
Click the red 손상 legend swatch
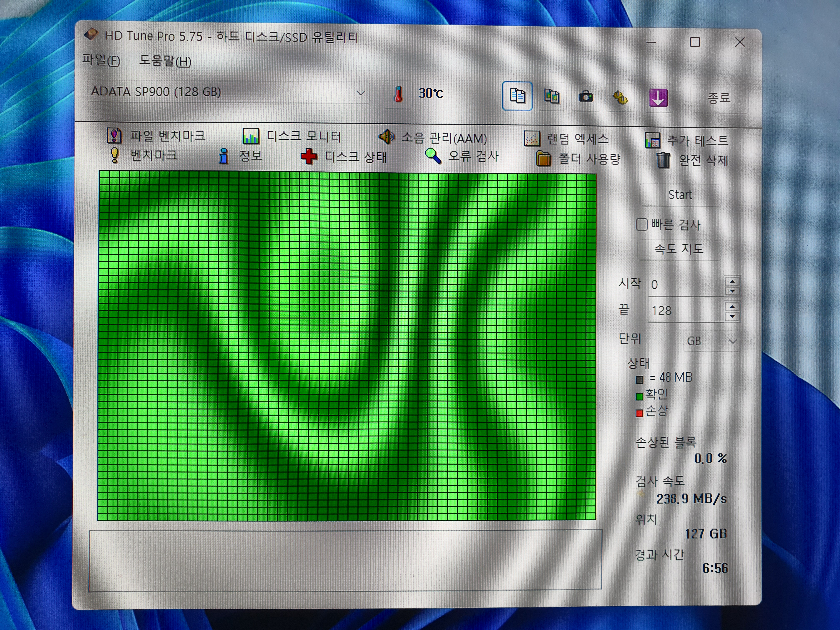tap(640, 414)
